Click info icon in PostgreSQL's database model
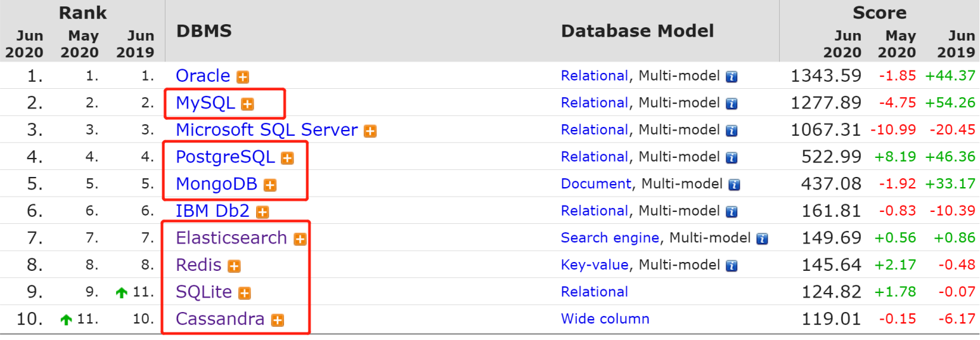The height and width of the screenshot is (340, 980). point(732,157)
